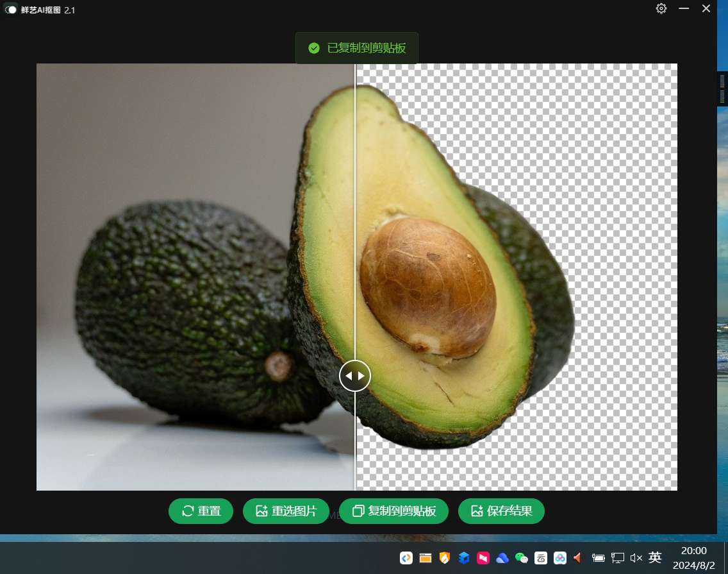Image resolution: width=728 pixels, height=574 pixels.
Task: Click the battery power tray icon
Action: point(598,558)
